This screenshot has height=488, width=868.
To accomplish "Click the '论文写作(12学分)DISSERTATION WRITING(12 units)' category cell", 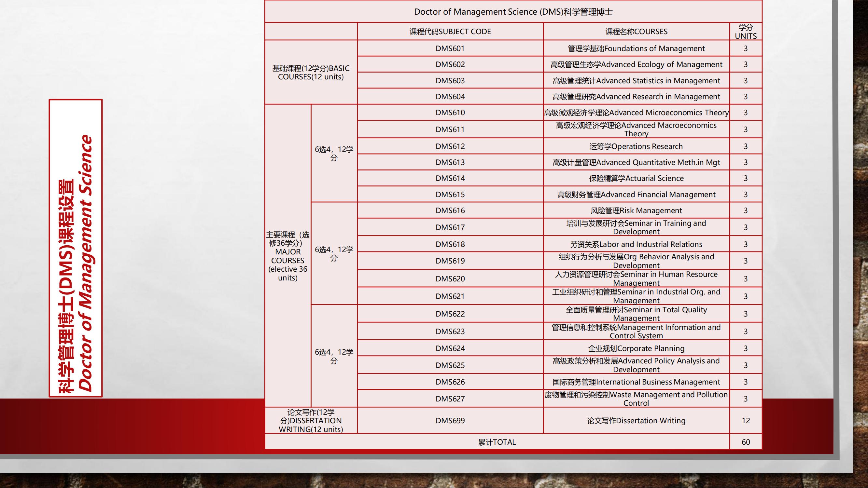I will tap(311, 420).
